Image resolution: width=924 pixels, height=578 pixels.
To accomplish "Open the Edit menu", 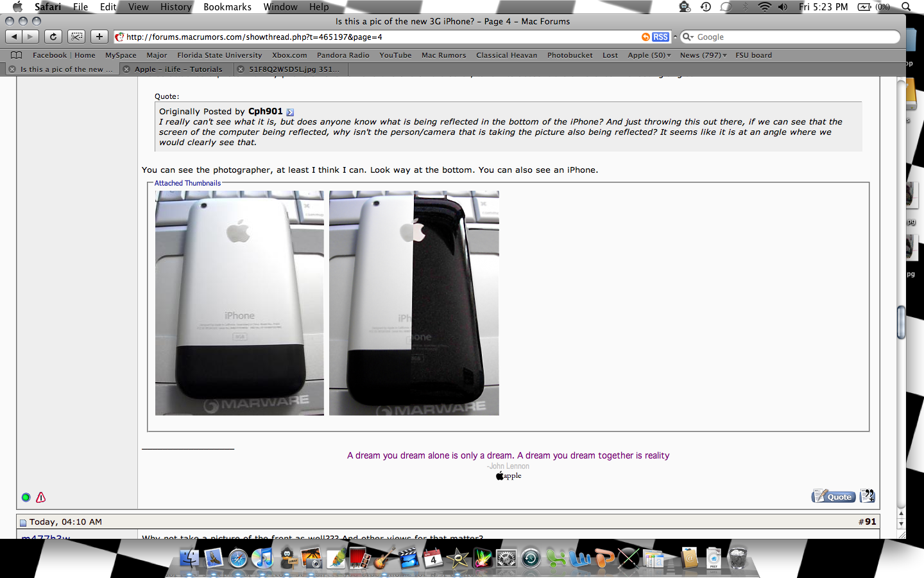I will 108,7.
